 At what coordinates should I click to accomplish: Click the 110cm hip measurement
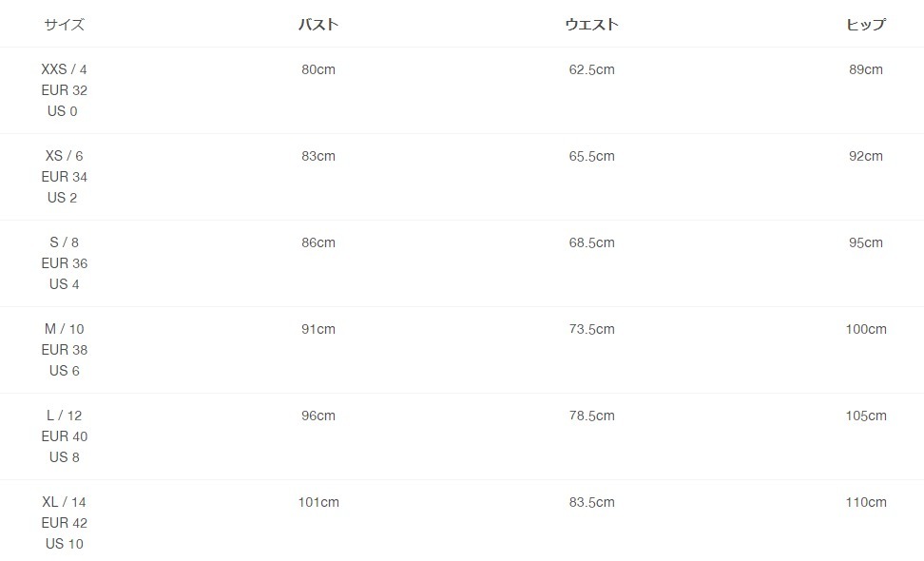[866, 503]
